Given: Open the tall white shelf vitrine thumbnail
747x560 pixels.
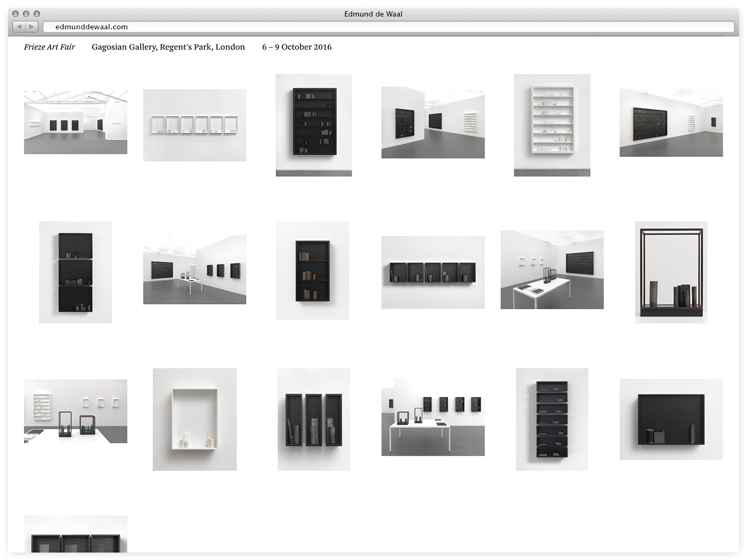Looking at the screenshot, I should coord(552,125).
